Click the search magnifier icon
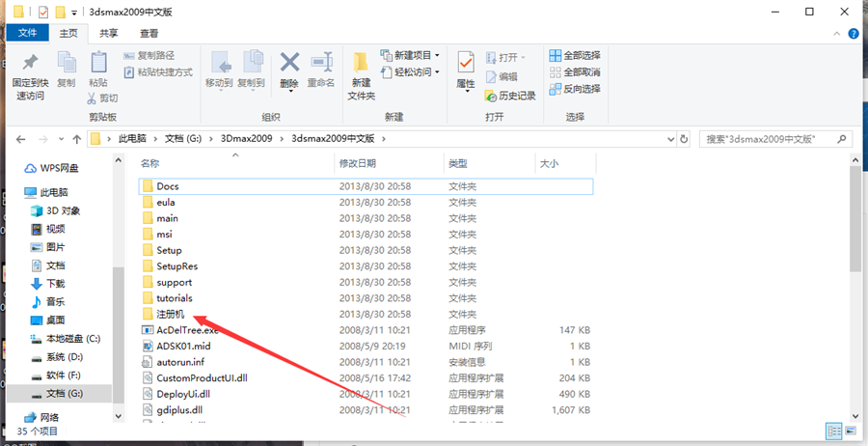 [x=842, y=138]
